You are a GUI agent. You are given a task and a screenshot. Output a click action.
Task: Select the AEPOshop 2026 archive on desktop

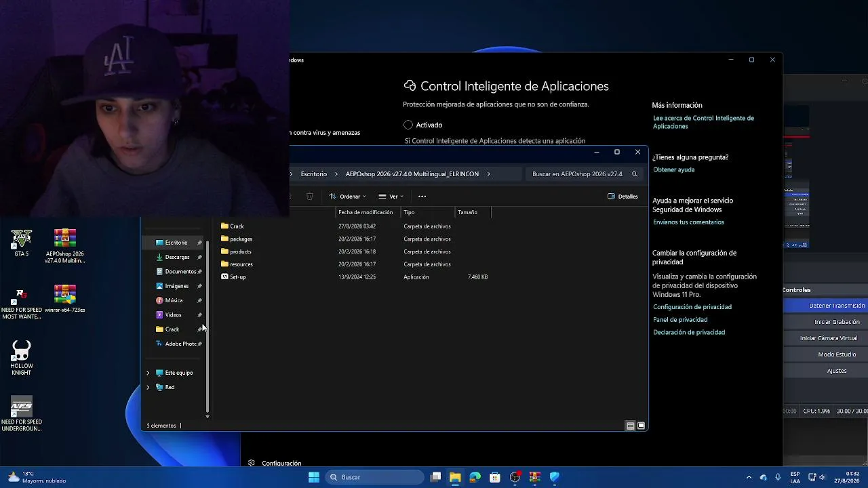pyautogui.click(x=65, y=246)
